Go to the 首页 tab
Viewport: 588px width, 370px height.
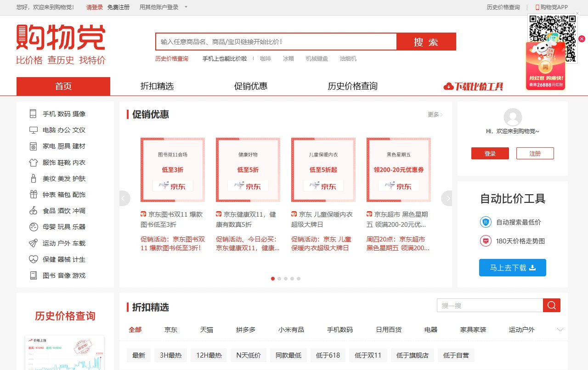63,86
